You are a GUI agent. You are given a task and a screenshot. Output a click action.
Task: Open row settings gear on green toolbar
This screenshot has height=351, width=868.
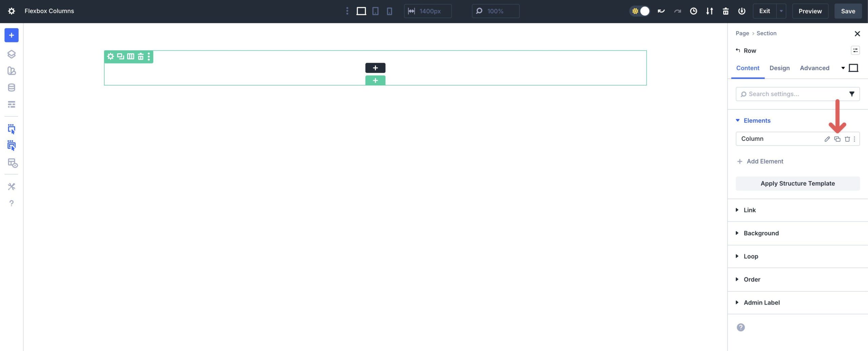(x=111, y=56)
